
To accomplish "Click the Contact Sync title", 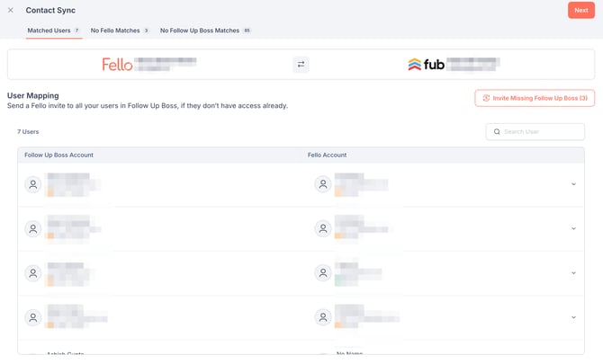I will click(x=50, y=11).
